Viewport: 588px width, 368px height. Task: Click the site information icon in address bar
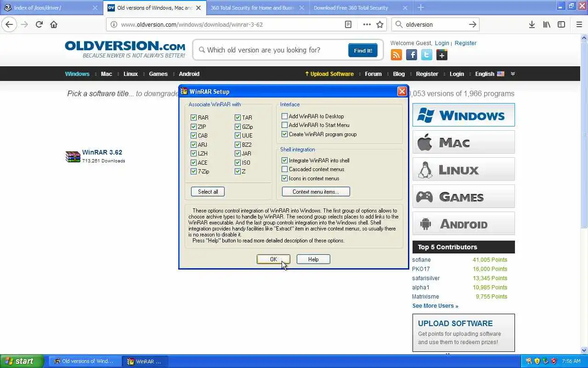coord(114,24)
